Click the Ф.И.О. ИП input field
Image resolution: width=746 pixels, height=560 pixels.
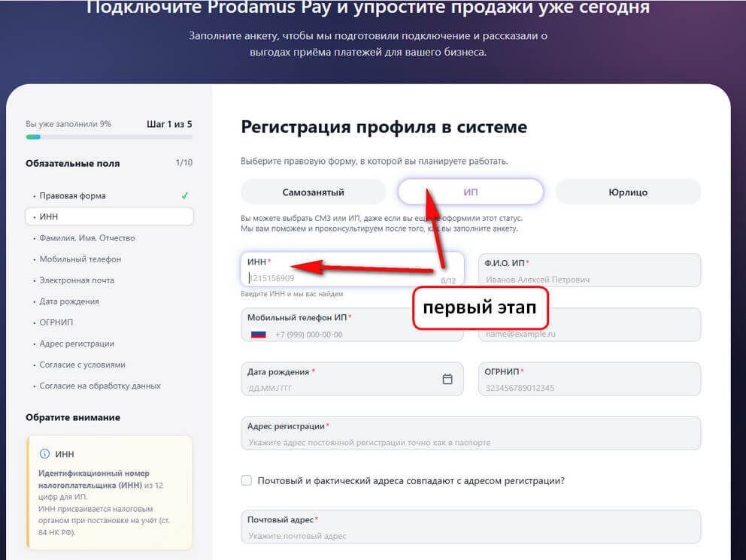(590, 270)
